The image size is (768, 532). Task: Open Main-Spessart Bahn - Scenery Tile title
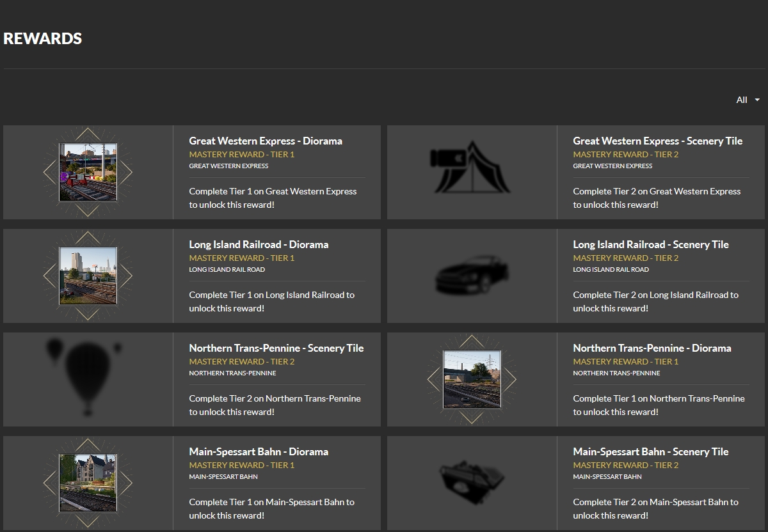pyautogui.click(x=651, y=451)
